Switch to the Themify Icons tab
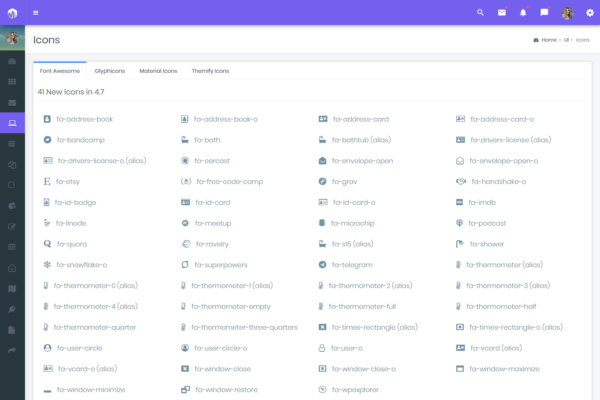 [x=210, y=71]
